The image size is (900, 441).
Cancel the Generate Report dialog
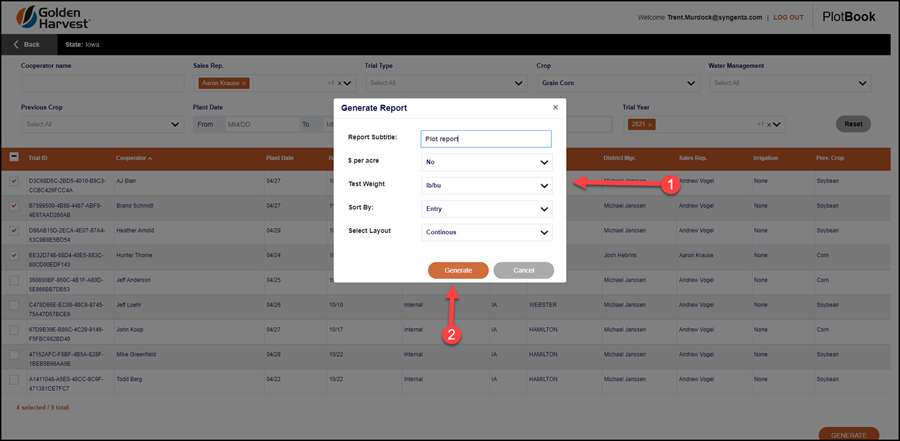523,270
